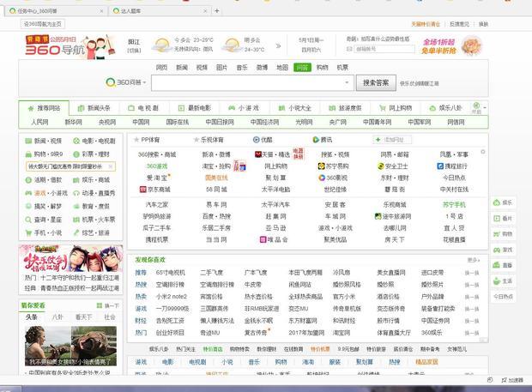Open the 反馈意见 link at top right

pos(459,24)
